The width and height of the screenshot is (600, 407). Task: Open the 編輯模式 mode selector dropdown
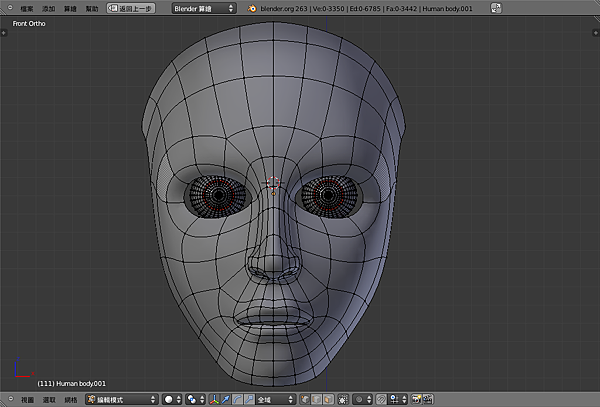click(x=121, y=398)
